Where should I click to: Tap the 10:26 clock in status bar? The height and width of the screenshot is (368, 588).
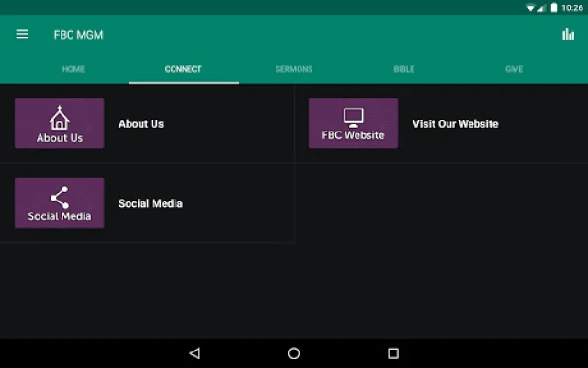click(572, 7)
